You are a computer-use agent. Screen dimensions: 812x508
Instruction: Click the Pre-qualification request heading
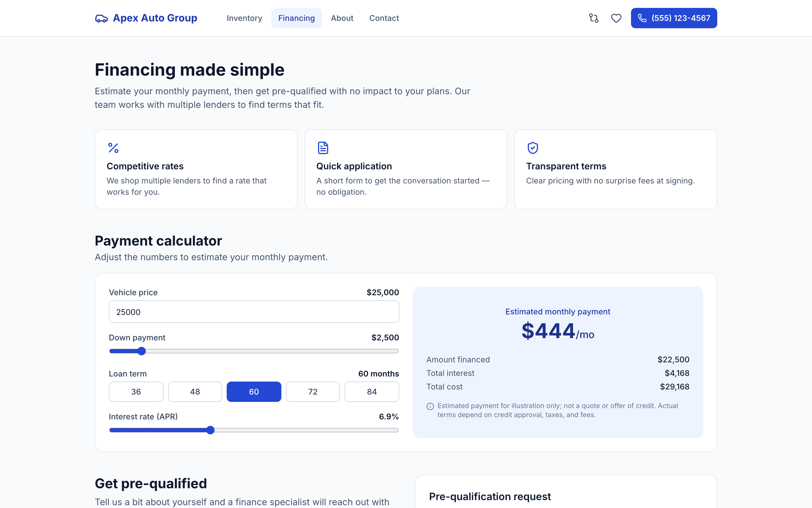(490, 497)
